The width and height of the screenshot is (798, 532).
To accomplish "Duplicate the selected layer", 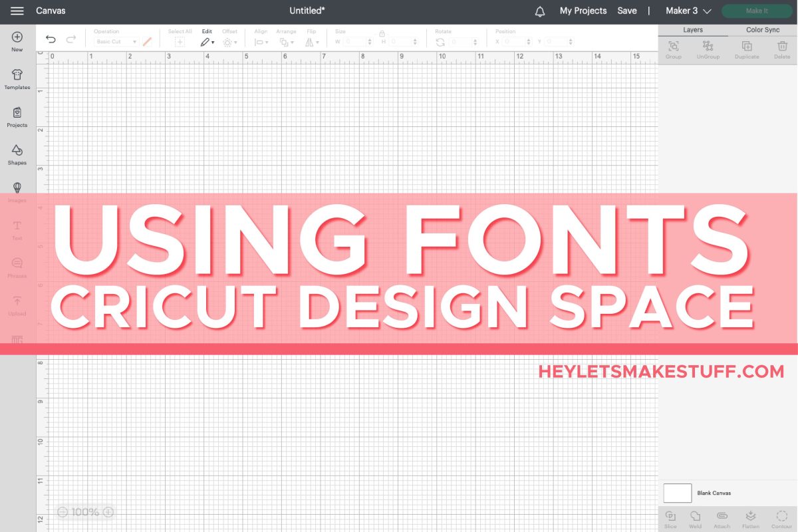I will pos(747,49).
